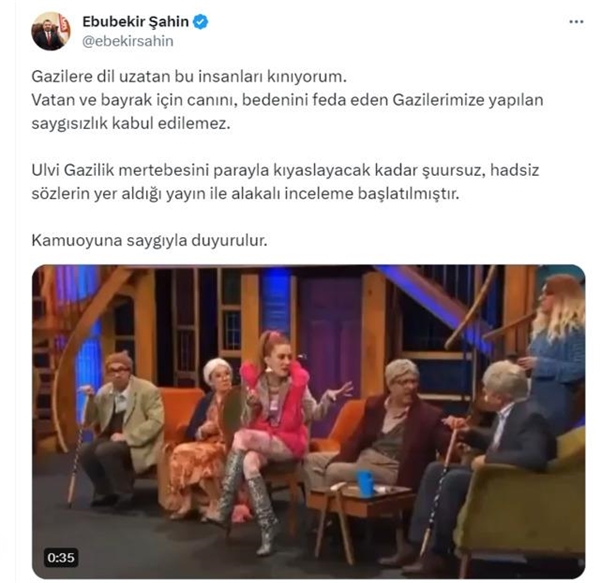600x583 pixels.
Task: Click the line starting "sözlerin yer aldığı yayın"
Action: [x=245, y=194]
